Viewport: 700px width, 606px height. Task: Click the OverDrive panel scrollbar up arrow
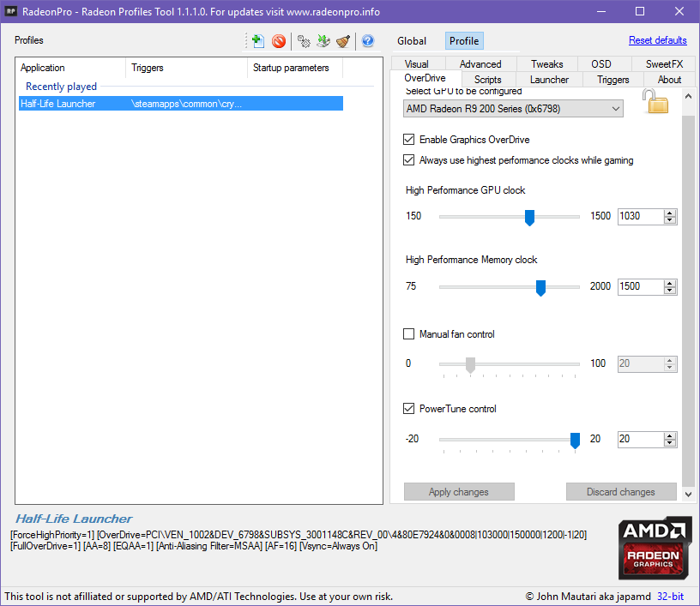click(x=688, y=96)
